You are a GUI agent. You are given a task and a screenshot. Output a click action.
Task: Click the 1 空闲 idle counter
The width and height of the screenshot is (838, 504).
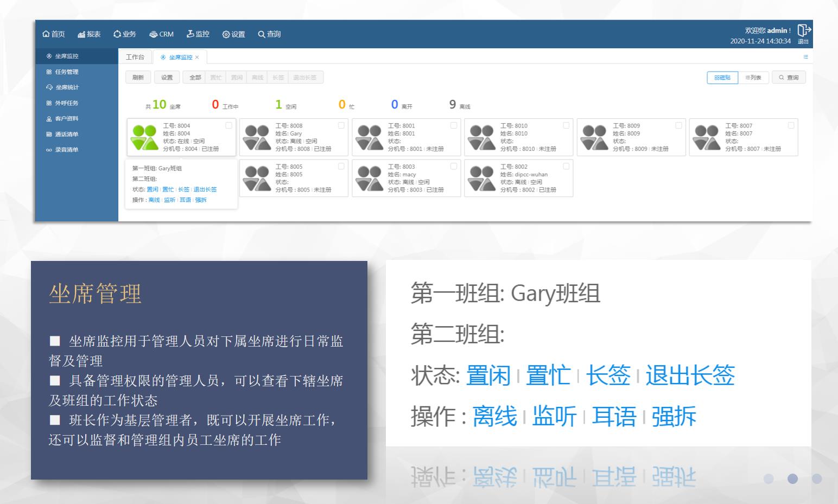click(x=286, y=105)
